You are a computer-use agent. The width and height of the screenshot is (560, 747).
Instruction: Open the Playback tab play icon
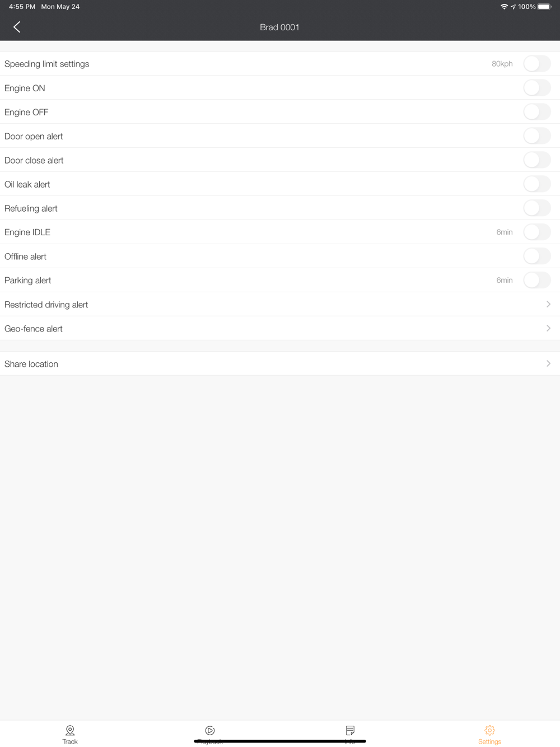coord(210,730)
